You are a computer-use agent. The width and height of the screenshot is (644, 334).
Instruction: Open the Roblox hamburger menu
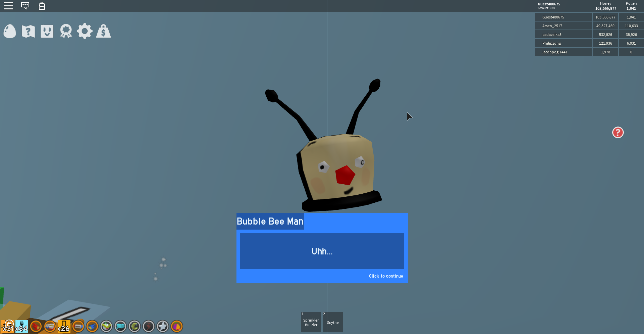(x=8, y=6)
